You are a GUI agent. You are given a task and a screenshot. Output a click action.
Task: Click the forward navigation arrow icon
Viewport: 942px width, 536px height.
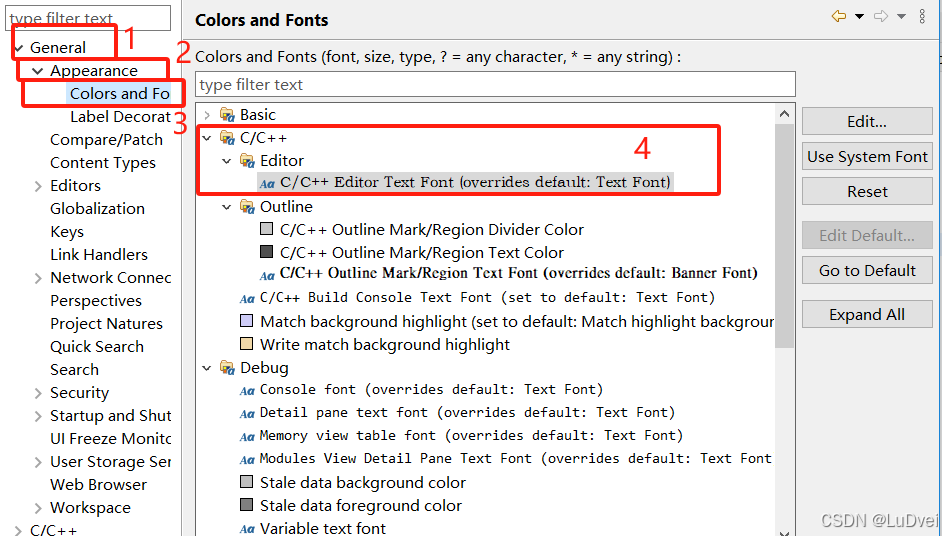[x=881, y=16]
